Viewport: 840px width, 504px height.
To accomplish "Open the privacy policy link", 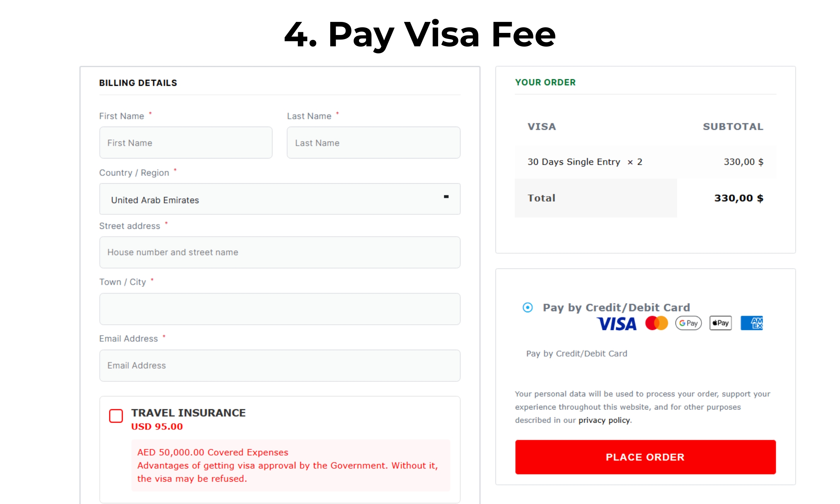I will coord(604,420).
